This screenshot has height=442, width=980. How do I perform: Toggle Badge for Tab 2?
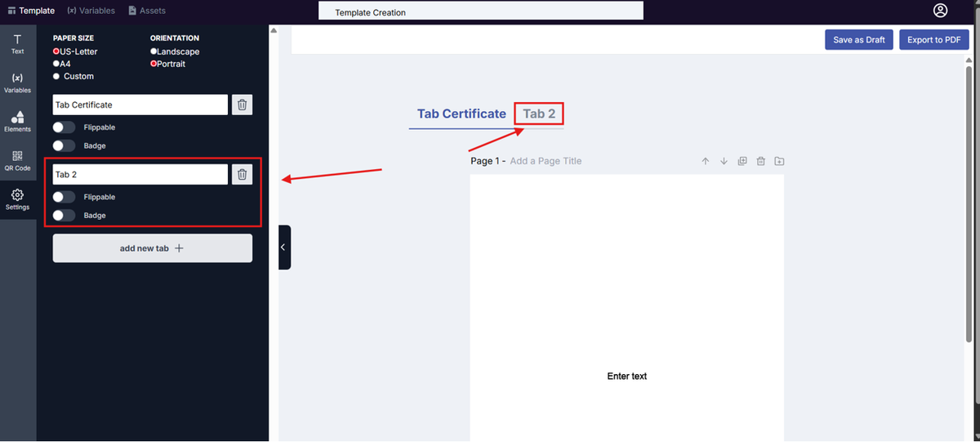pos(64,215)
